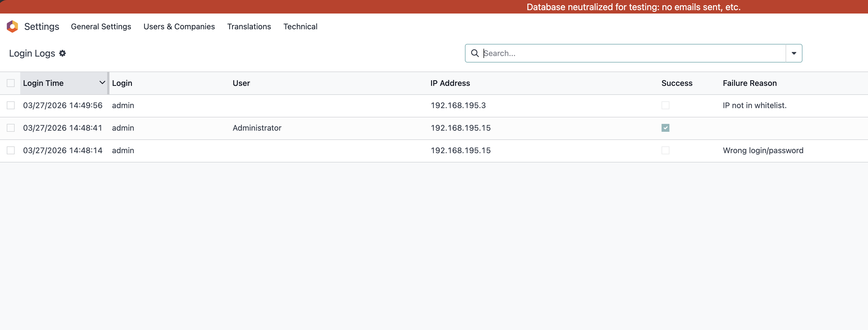Open the Login Logs gear actions menu
Image resolution: width=868 pixels, height=330 pixels.
pos(62,53)
